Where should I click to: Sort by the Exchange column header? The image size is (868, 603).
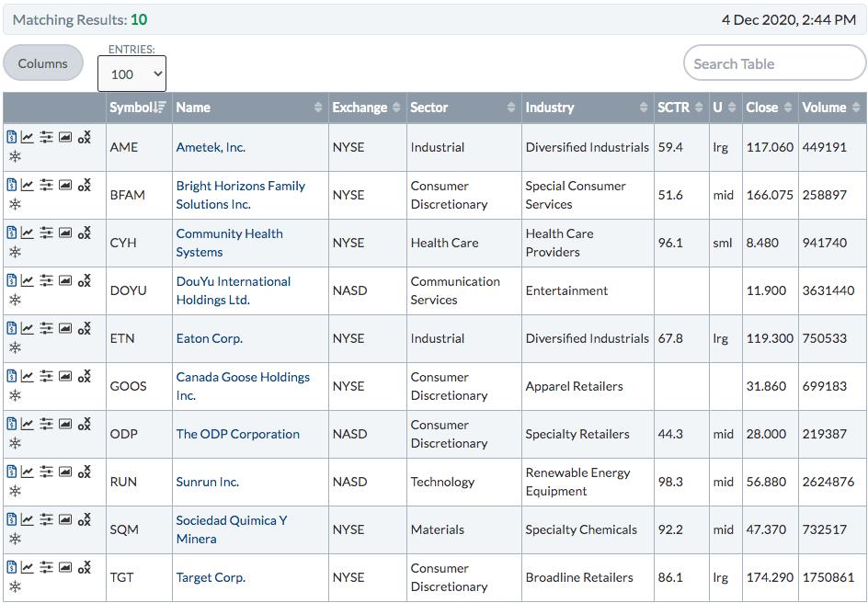click(368, 108)
